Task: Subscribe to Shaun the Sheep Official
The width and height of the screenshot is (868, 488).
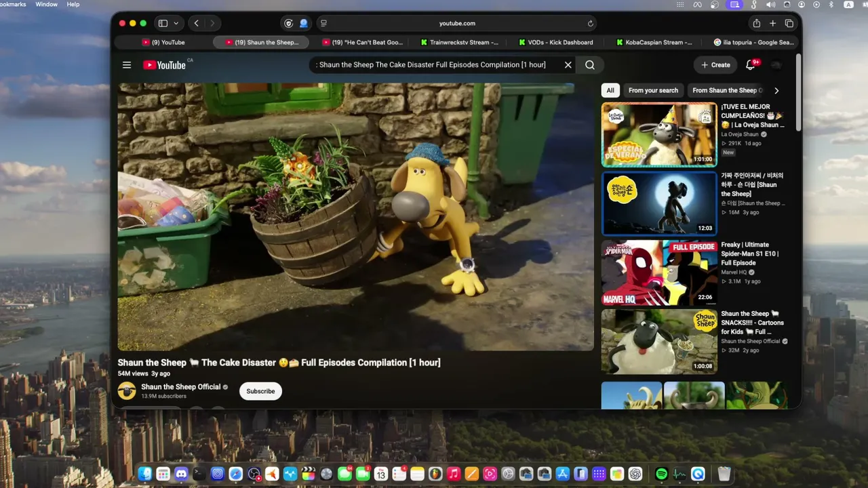Action: [x=260, y=391]
